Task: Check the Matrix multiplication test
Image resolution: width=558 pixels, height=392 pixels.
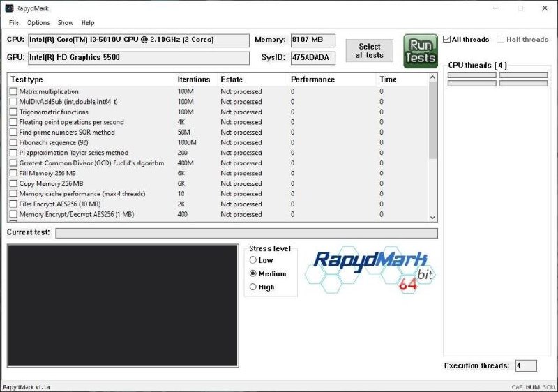Action: tap(13, 91)
